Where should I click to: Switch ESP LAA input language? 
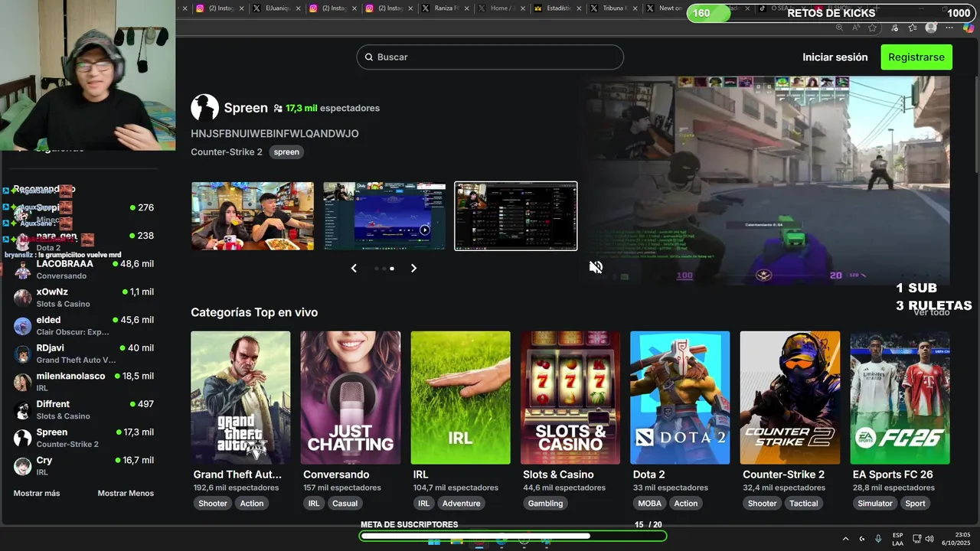tap(897, 539)
